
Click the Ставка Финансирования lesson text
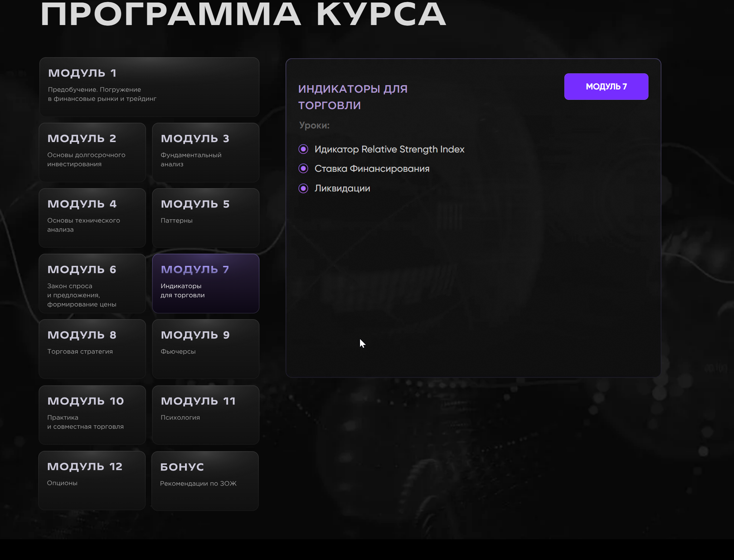tap(371, 169)
